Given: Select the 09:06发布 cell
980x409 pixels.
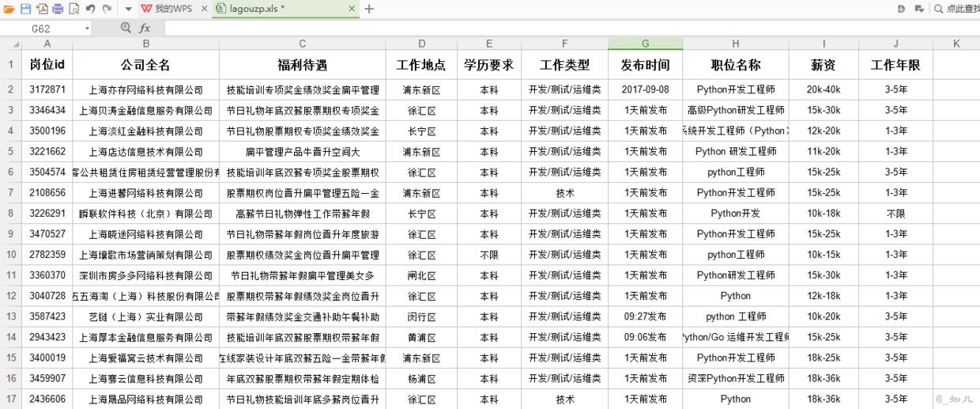Looking at the screenshot, I should click(646, 337).
